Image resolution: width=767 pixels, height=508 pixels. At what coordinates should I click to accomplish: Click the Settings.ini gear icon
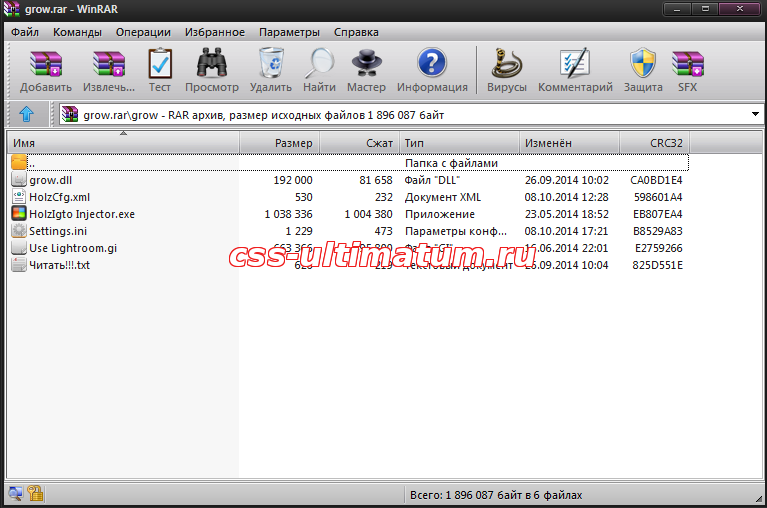pos(19,230)
